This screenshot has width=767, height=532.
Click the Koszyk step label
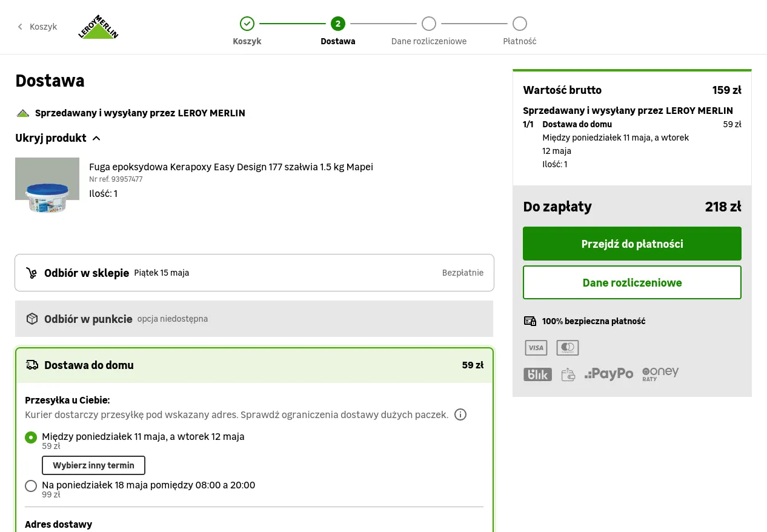coord(247,41)
